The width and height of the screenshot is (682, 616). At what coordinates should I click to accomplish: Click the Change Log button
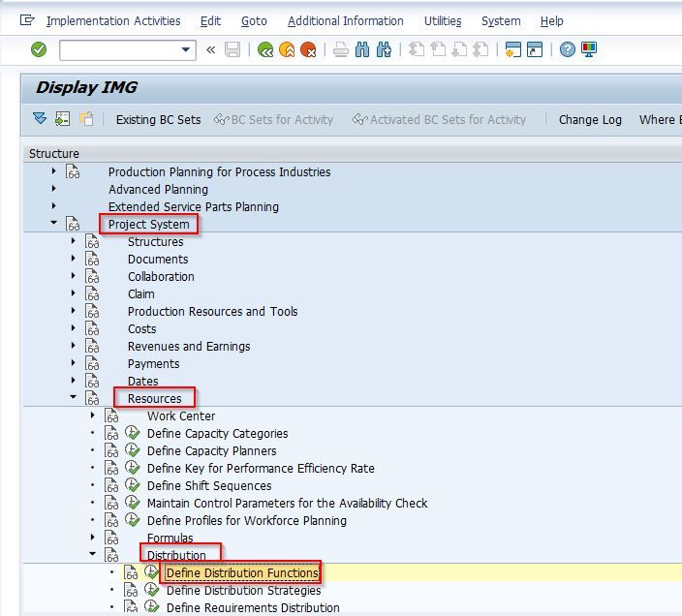coord(590,119)
